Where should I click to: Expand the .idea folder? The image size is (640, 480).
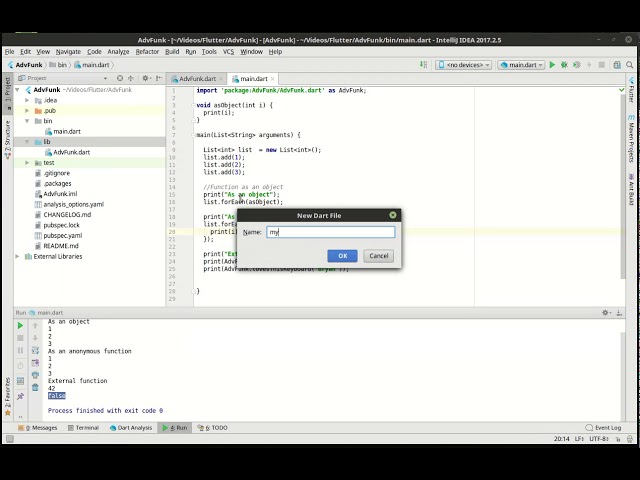pos(27,100)
